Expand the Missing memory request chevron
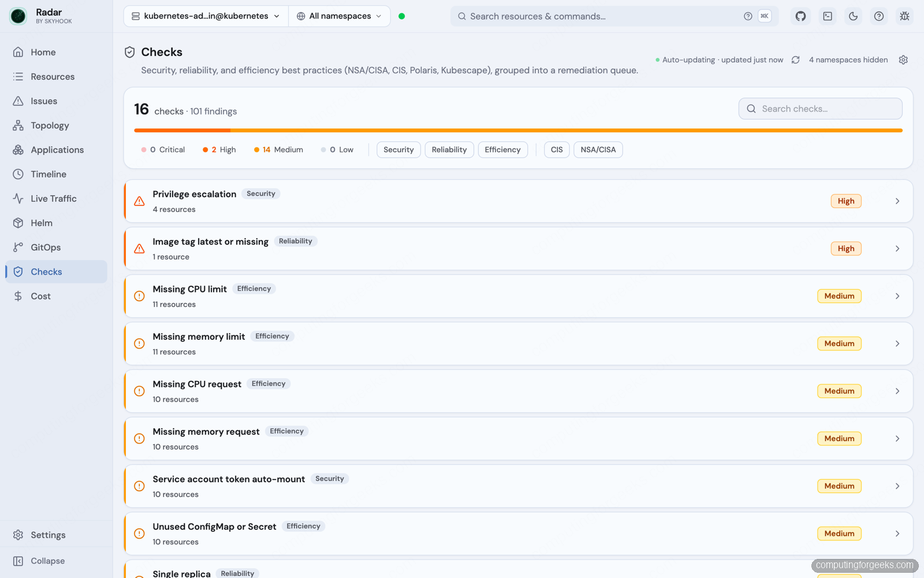Screen dimensions: 924x578 point(897,439)
